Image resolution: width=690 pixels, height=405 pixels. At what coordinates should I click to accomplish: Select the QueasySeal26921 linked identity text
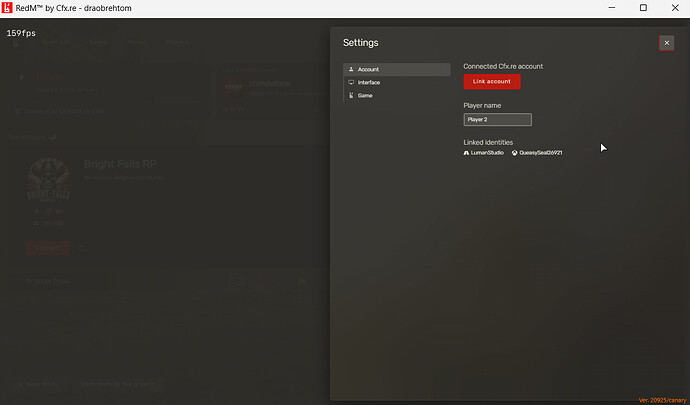(540, 153)
